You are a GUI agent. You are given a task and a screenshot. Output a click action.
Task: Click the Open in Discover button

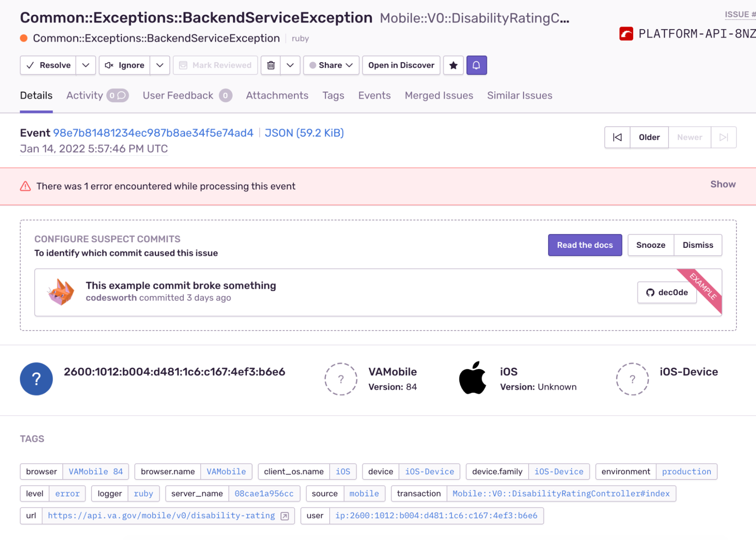401,65
